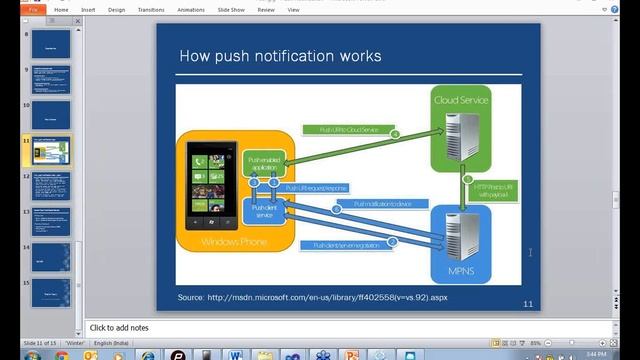
Task: Click the slide pane scroll-up arrow
Action: (x=78, y=30)
